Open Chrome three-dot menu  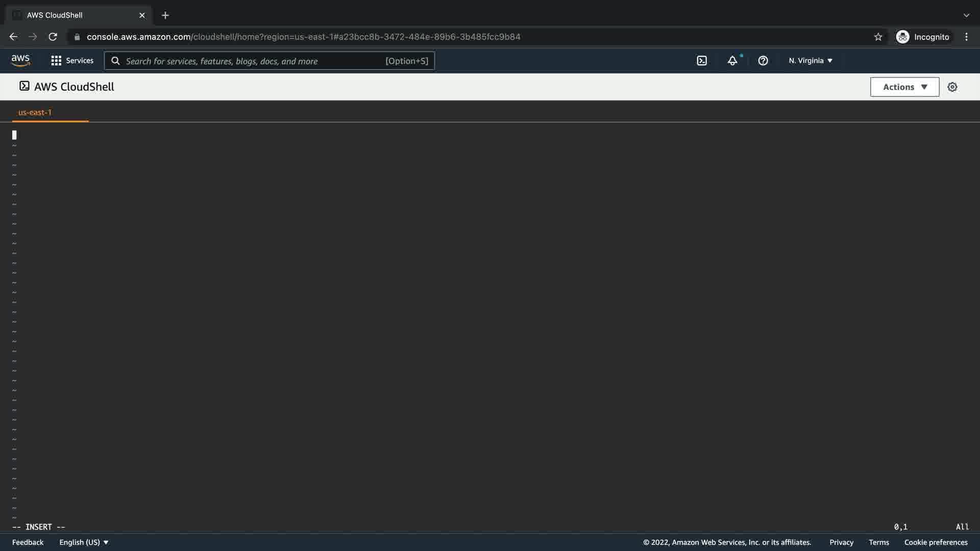(x=966, y=37)
